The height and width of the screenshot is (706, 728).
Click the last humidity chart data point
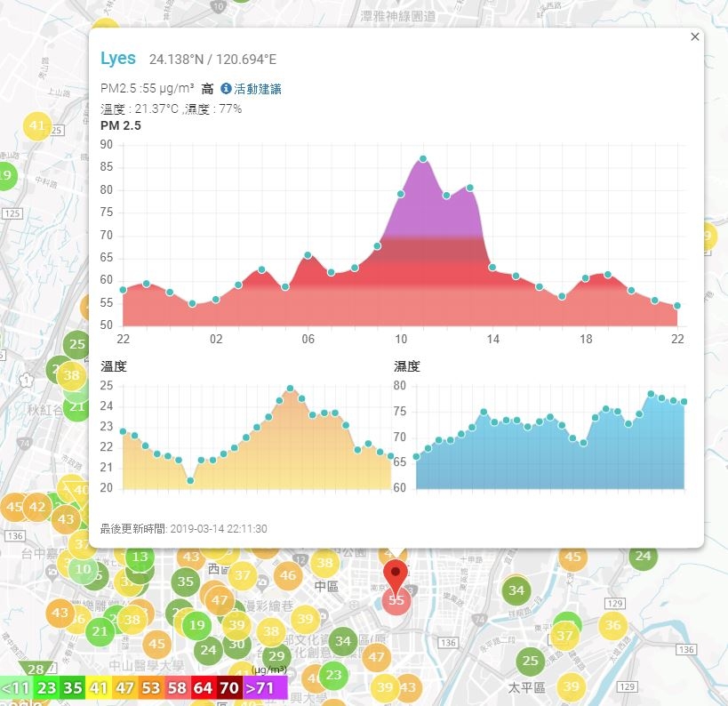point(684,402)
